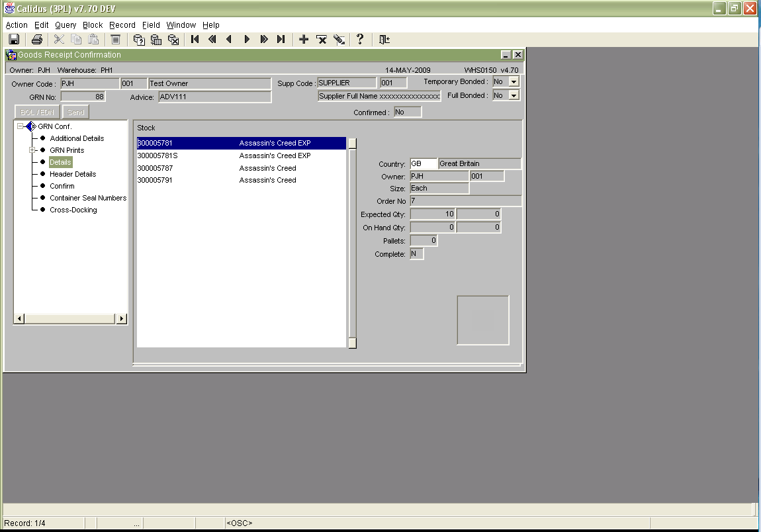Image resolution: width=761 pixels, height=532 pixels.
Task: Select Container Seal Numbers tree item
Action: point(88,198)
